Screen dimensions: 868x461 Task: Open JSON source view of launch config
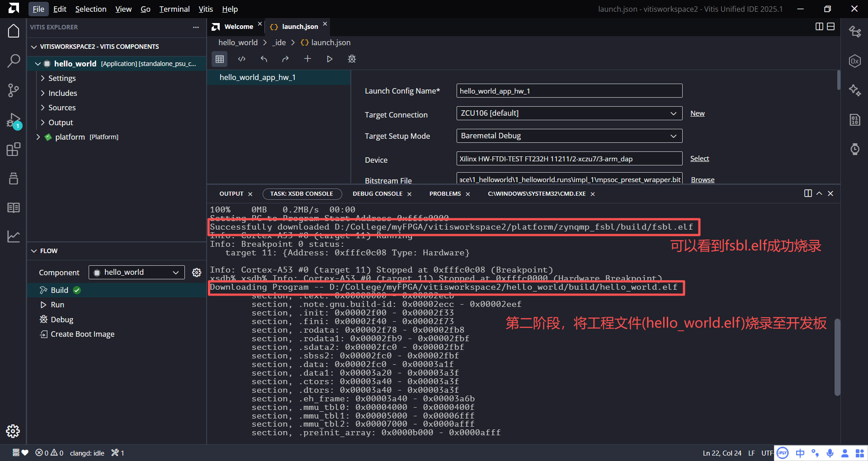(241, 59)
